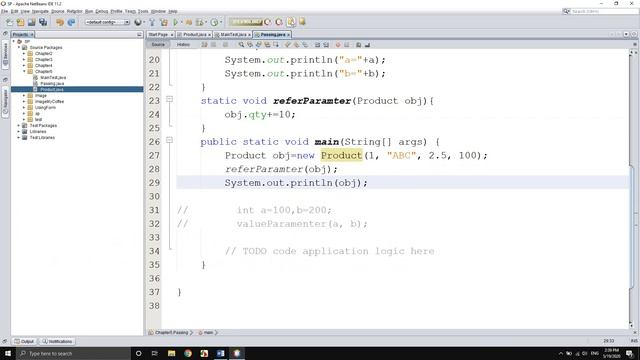
Task: Click the Undo toolbar icon
Action: [60, 22]
